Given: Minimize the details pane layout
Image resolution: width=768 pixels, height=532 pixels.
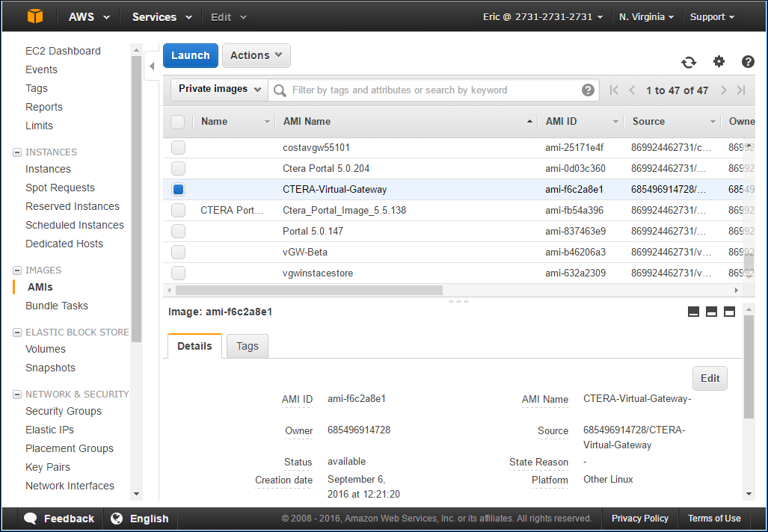Looking at the screenshot, I should pyautogui.click(x=693, y=312).
